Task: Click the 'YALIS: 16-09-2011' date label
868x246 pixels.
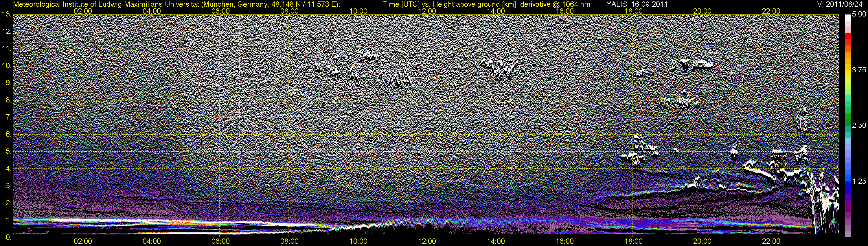Action: tap(637, 4)
